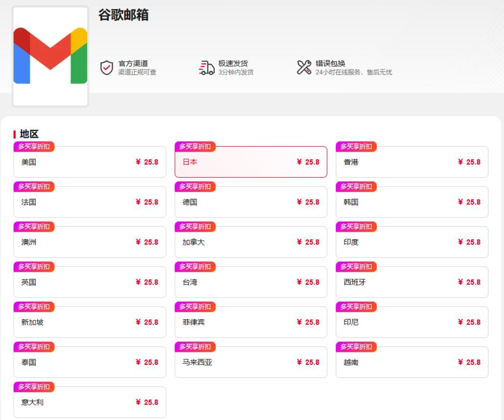Image resolution: width=504 pixels, height=420 pixels.
Task: Select 西班牙 as the region
Action: (412, 282)
